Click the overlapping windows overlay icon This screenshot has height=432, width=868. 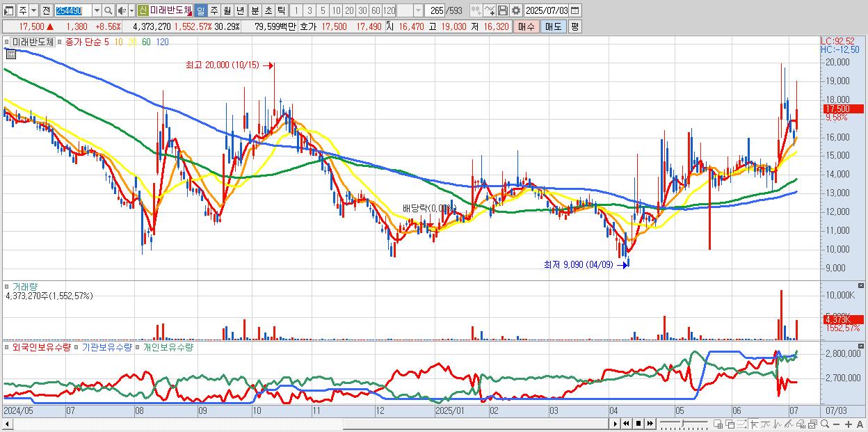tap(730, 424)
